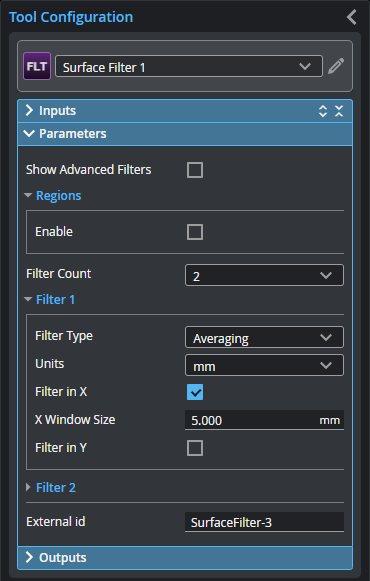Open the Units mm dropdown
Image resolution: width=370 pixels, height=581 pixels.
264,365
